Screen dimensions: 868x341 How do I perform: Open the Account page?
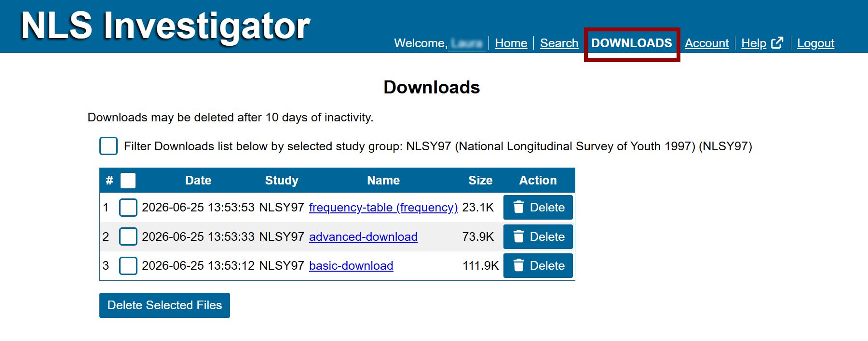(x=706, y=43)
